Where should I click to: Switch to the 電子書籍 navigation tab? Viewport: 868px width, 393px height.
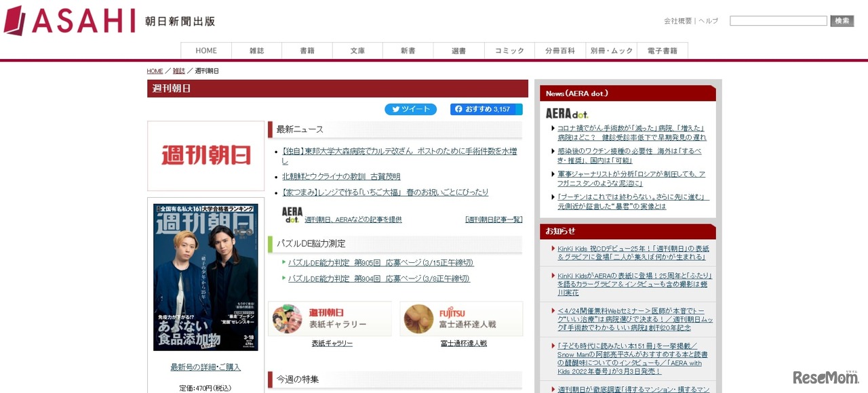(663, 50)
